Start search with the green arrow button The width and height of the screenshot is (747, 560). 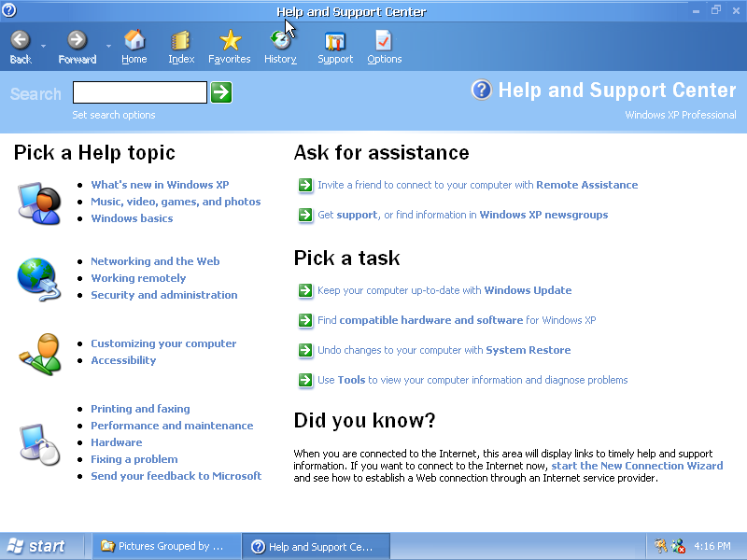point(221,92)
